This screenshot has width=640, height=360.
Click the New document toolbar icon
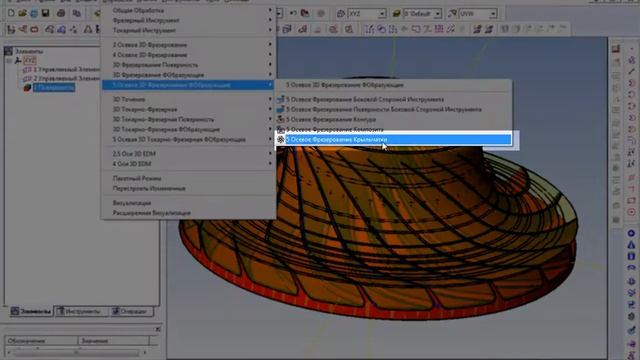point(11,13)
